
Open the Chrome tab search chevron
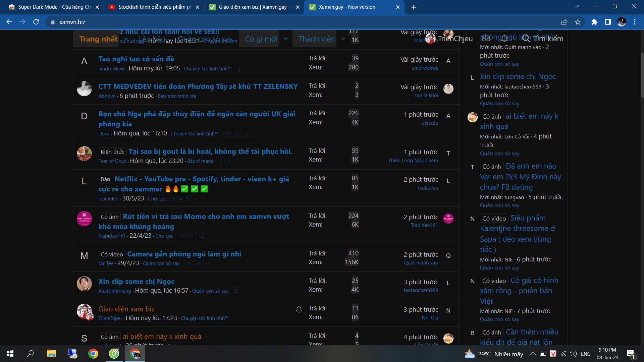pos(577,6)
